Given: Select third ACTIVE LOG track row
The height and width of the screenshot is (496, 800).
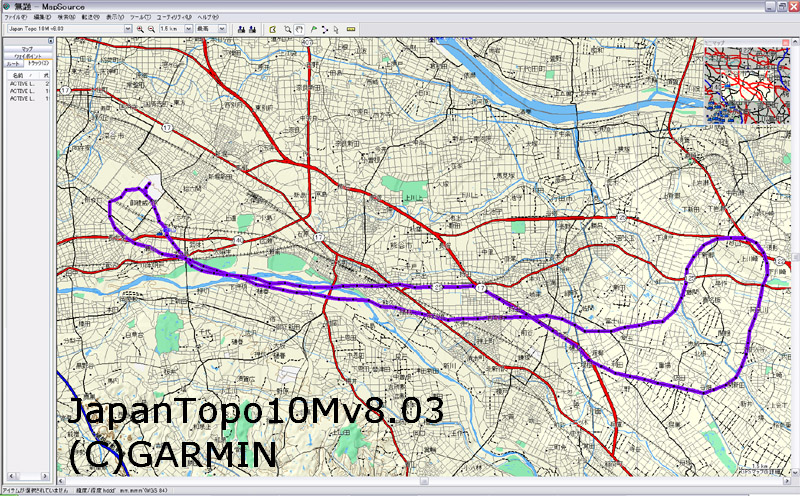Looking at the screenshot, I should pyautogui.click(x=29, y=98).
